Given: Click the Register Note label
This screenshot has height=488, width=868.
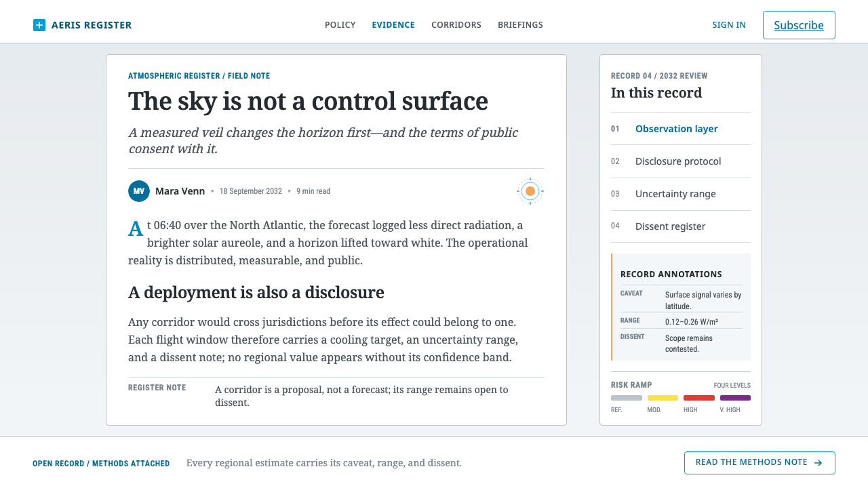Looking at the screenshot, I should pos(157,388).
